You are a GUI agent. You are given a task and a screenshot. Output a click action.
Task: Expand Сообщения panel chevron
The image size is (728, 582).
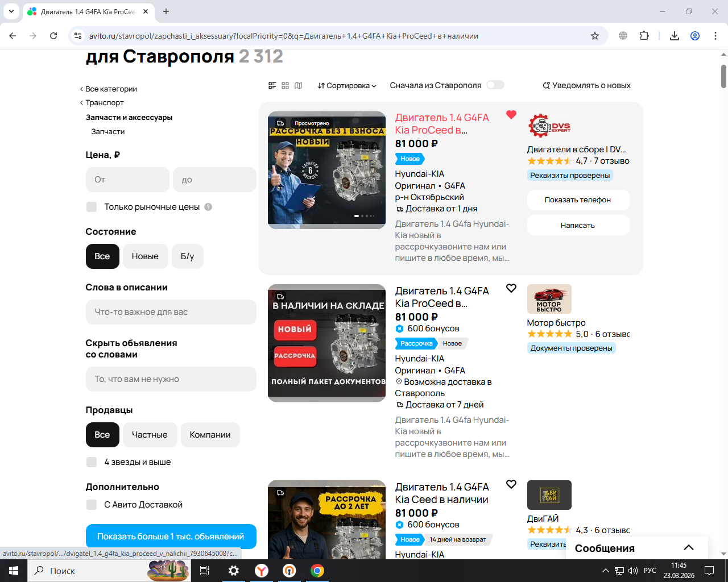pyautogui.click(x=689, y=548)
